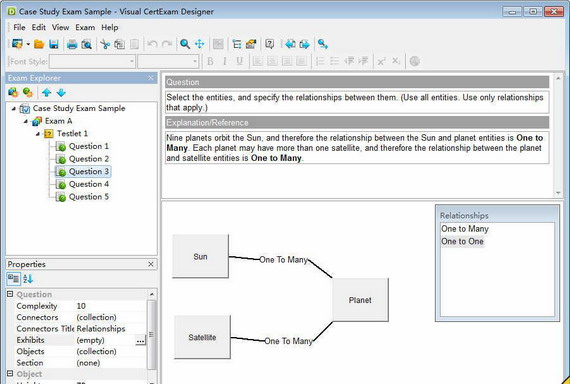The height and width of the screenshot is (384, 570).
Task: Click the exam properties icon with yellow card
Action: 251,44
